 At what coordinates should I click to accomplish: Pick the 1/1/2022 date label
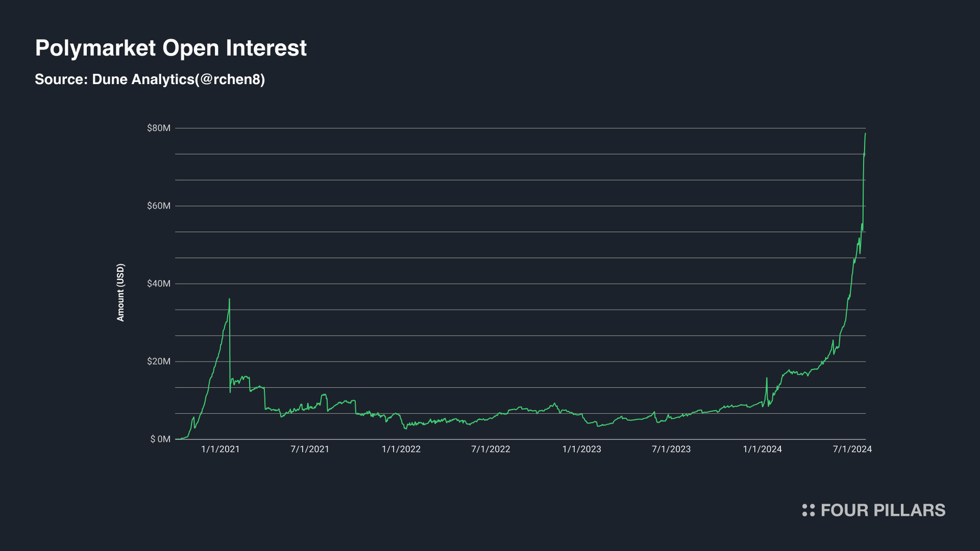tap(401, 449)
